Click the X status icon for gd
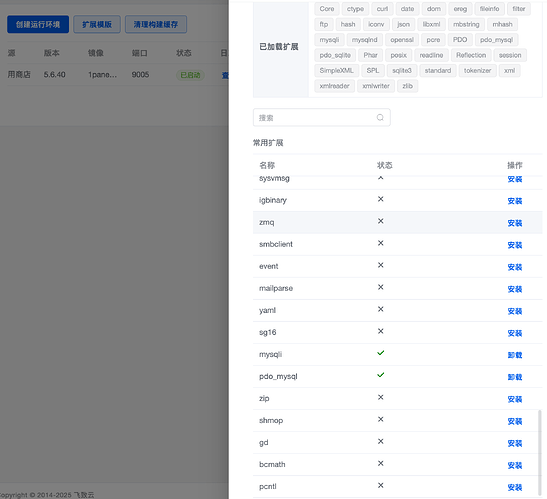Image resolution: width=547 pixels, height=499 pixels. tap(381, 441)
